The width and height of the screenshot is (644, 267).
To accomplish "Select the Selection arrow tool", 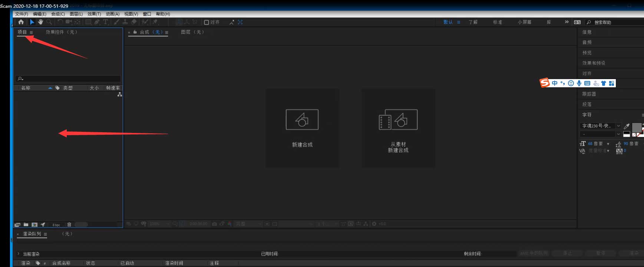I will pyautogui.click(x=32, y=22).
